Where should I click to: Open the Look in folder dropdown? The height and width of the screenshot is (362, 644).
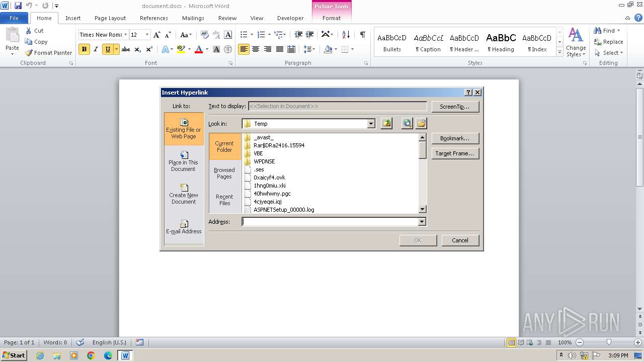click(x=371, y=124)
